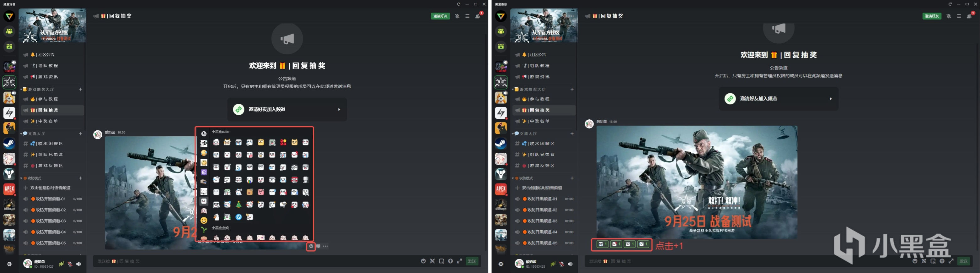
Task: Open notifications bell in left window header
Action: [x=477, y=16]
